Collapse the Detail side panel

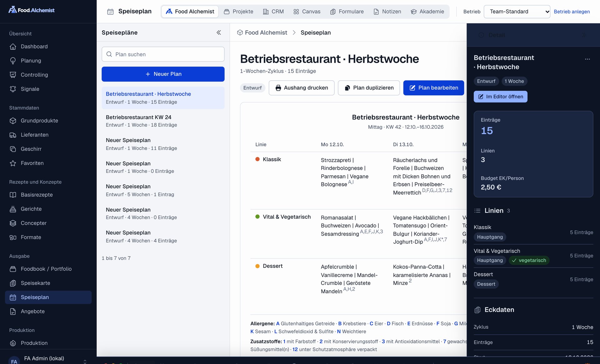coord(583,35)
